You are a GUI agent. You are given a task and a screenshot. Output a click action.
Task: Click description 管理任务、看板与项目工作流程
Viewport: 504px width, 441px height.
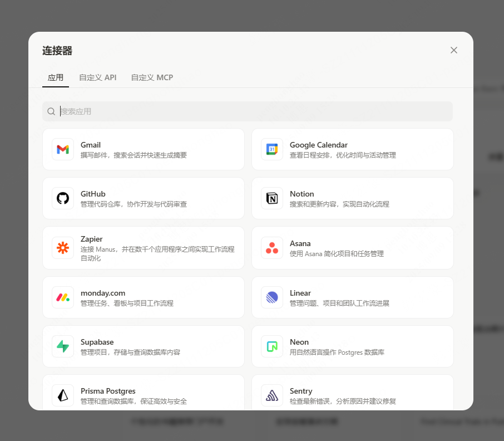point(127,303)
